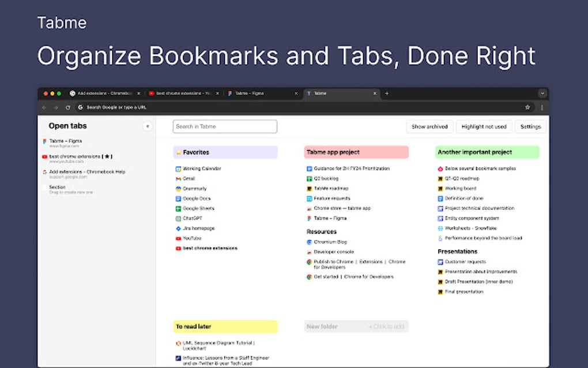Open Jira homepage bookmark icon
Image resolution: width=588 pixels, height=368 pixels.
[x=179, y=228]
